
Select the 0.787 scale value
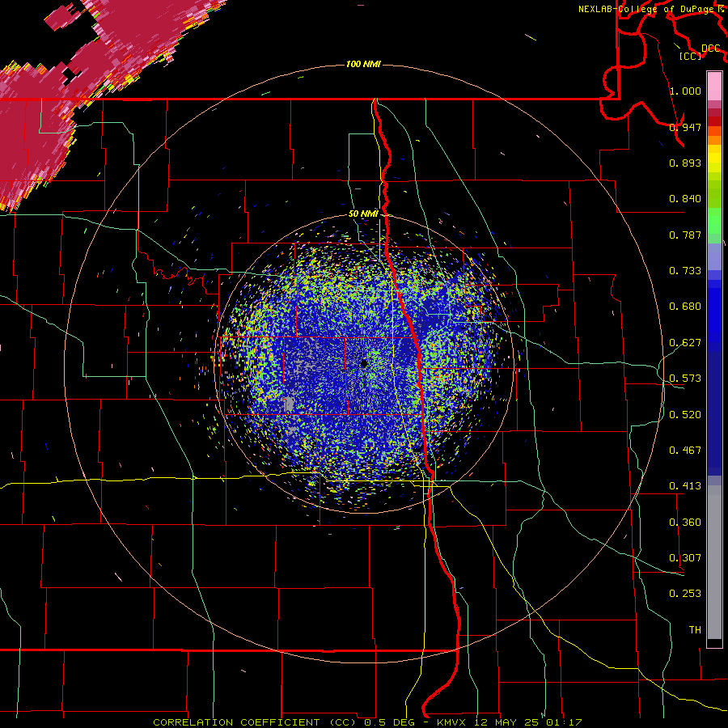coord(685,235)
